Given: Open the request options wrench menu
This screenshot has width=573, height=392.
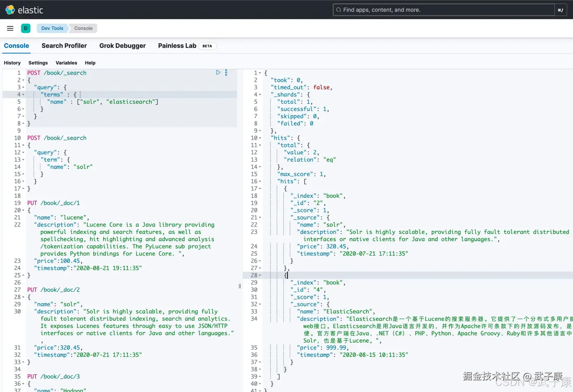Looking at the screenshot, I should pyautogui.click(x=226, y=72).
